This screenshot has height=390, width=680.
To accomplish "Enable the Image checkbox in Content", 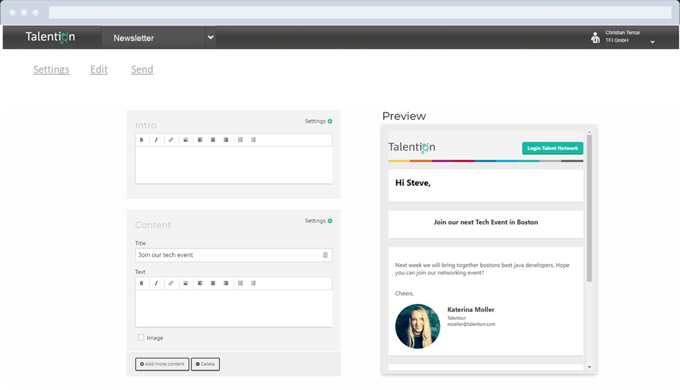I will tap(141, 338).
